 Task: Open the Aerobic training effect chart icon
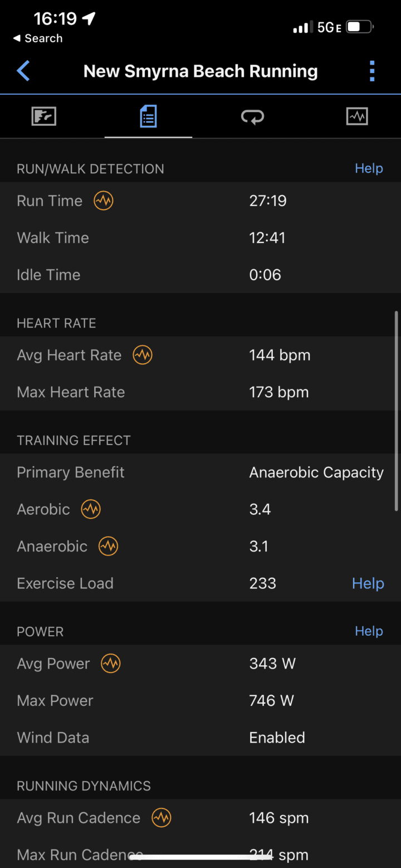pyautogui.click(x=91, y=509)
